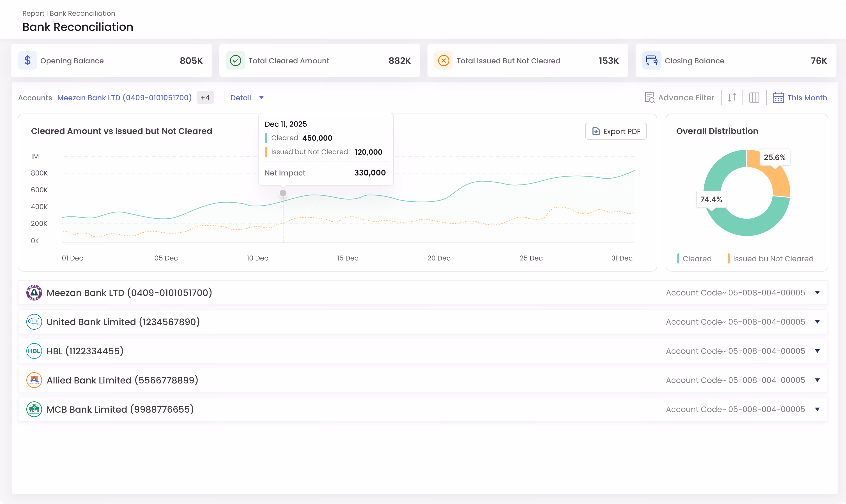Click the Advance Filter icon
The image size is (846, 504).
coord(650,98)
